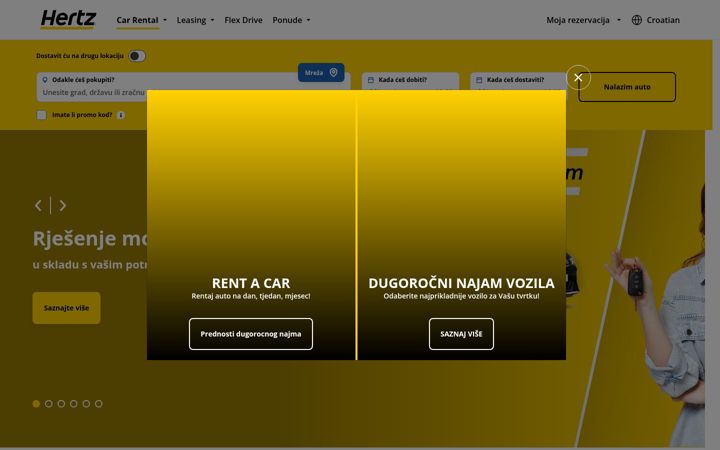
Task: Expand the Car Rental dropdown arrow
Action: [x=165, y=20]
